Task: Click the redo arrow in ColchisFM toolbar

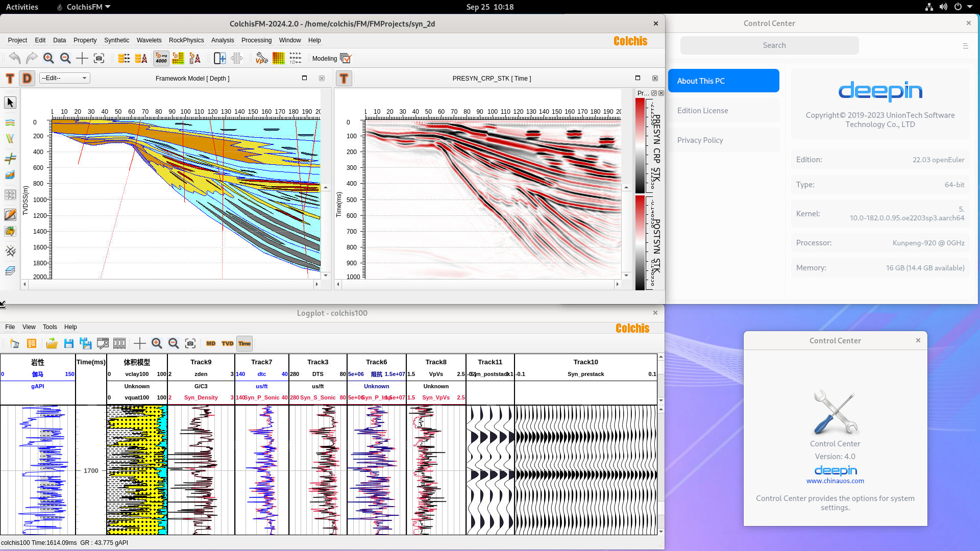Action: click(32, 58)
